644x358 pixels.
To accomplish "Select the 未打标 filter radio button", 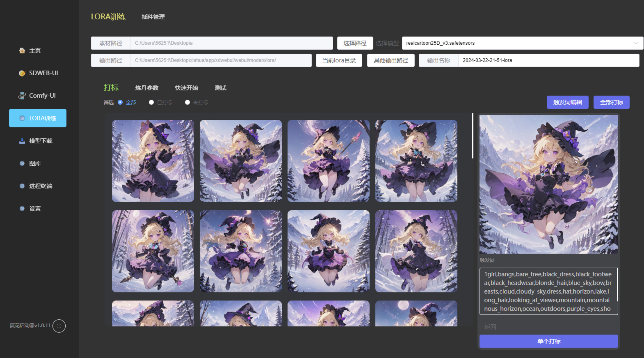I will 187,102.
